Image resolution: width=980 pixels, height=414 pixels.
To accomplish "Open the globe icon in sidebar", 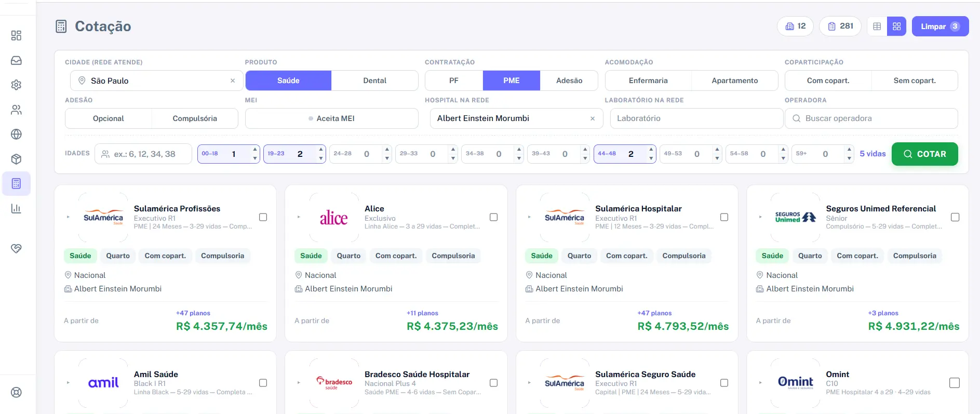I will (16, 134).
